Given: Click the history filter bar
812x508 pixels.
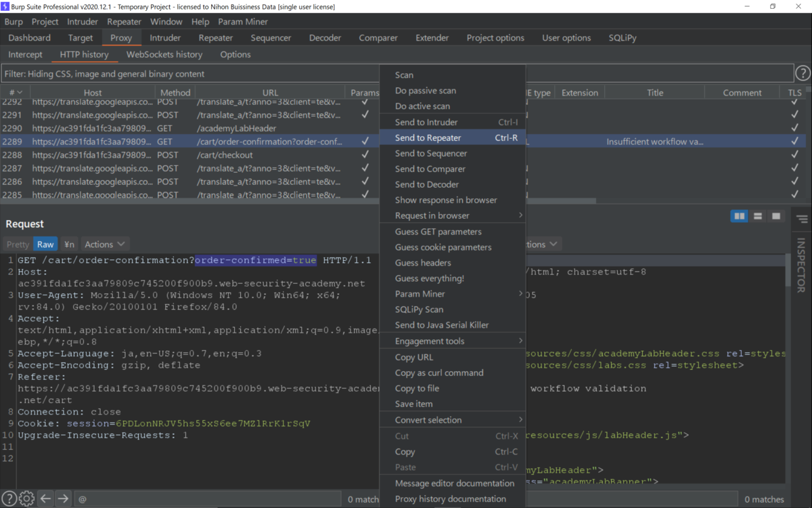Looking at the screenshot, I should (x=397, y=73).
